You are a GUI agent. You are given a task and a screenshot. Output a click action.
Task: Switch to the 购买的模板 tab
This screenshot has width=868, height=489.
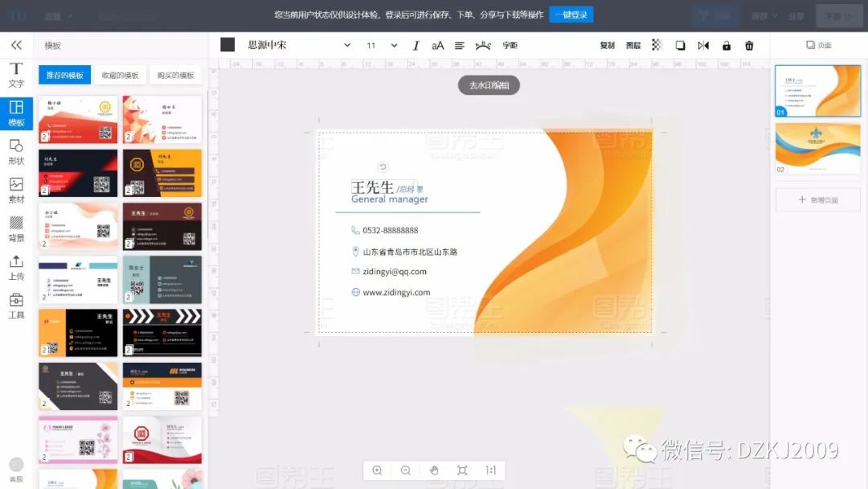tap(175, 76)
